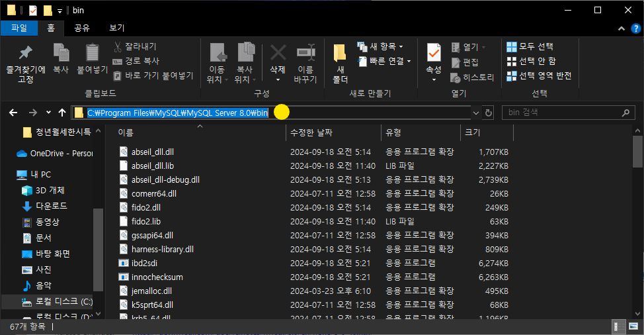Click 선택 영역 반전 invert selection
Viewport: 644px width, 335px height.
tap(539, 75)
